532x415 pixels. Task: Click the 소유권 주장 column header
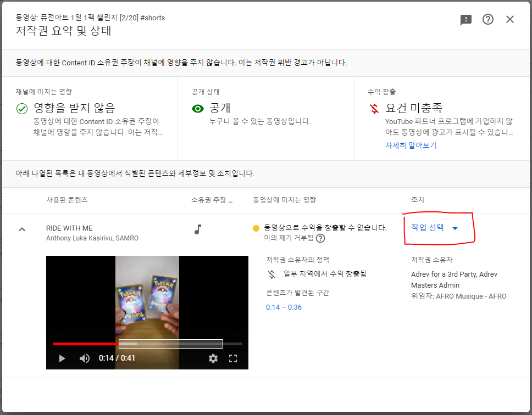[212, 200]
